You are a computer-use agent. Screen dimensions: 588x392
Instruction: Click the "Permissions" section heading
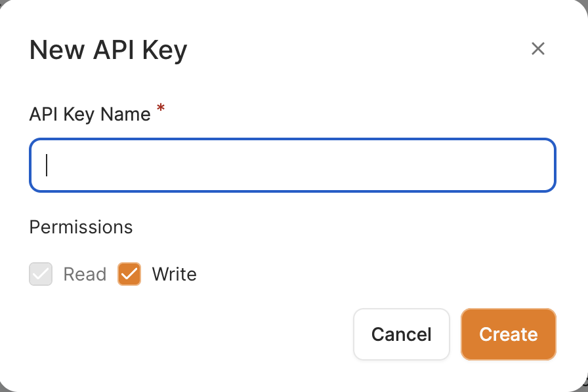coord(81,227)
